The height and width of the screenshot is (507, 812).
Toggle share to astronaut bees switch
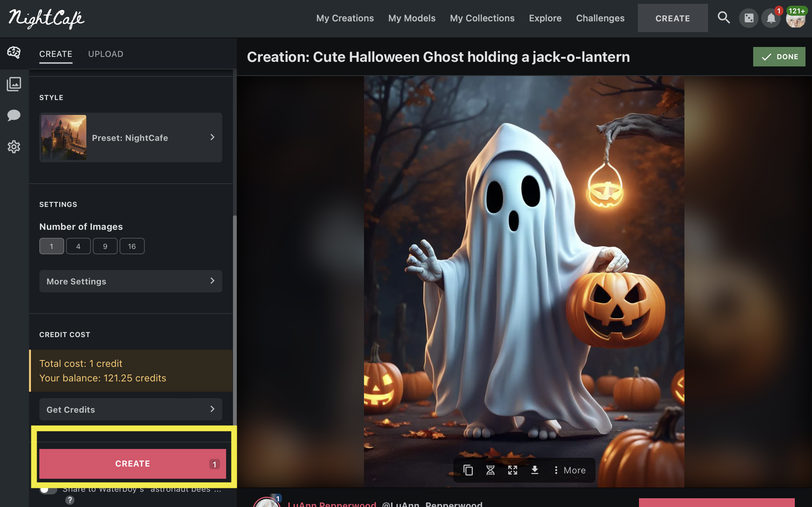[48, 490]
